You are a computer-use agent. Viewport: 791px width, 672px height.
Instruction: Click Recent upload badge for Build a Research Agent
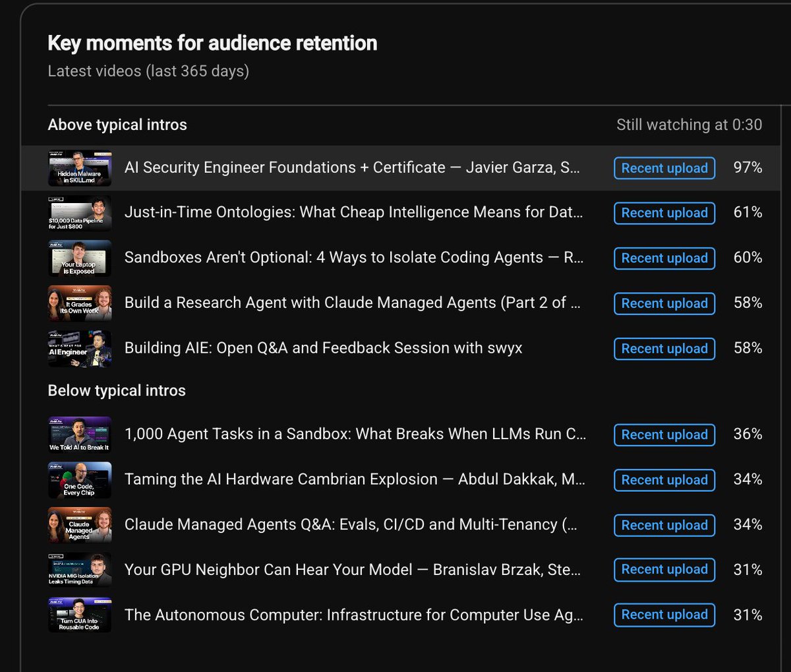pos(664,303)
